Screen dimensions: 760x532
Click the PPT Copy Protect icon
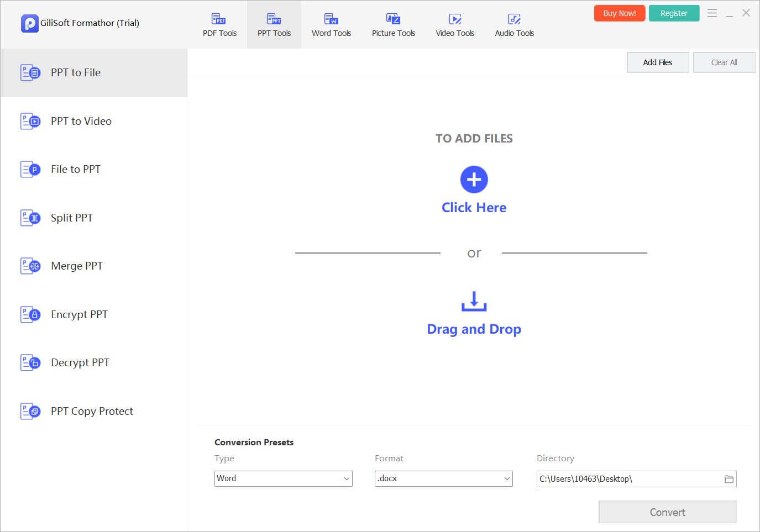(x=30, y=411)
